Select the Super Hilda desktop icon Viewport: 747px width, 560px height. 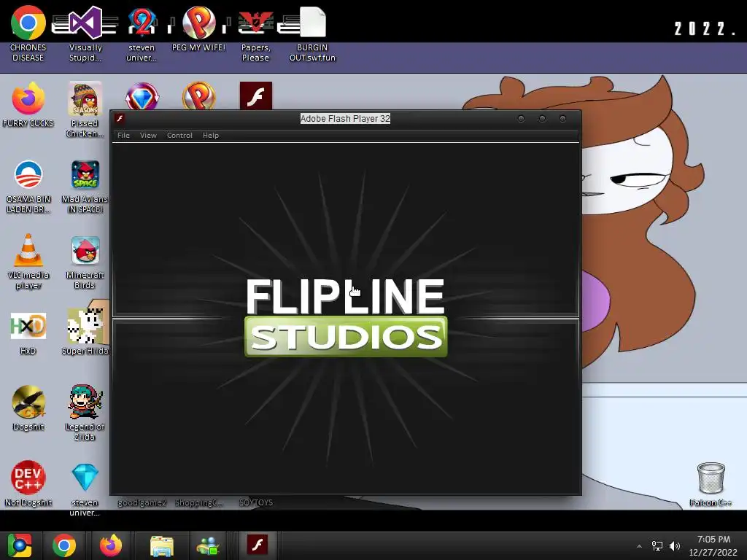tap(85, 332)
